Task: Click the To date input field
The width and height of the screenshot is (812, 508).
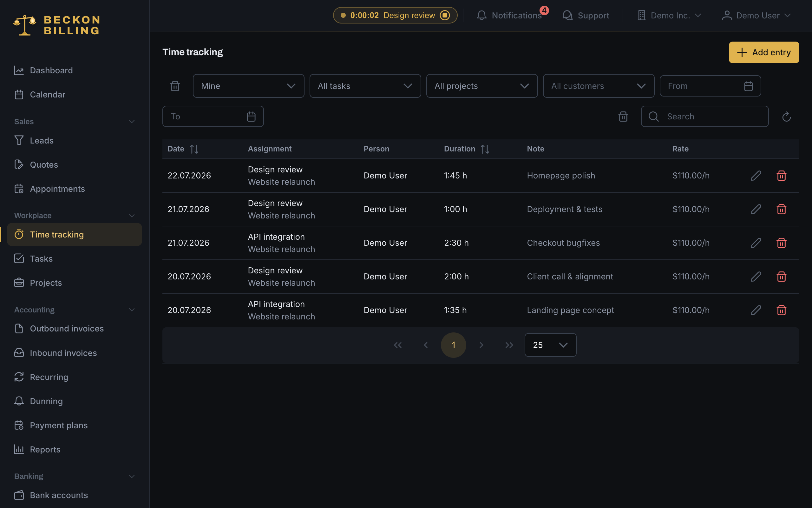Action: pos(213,117)
